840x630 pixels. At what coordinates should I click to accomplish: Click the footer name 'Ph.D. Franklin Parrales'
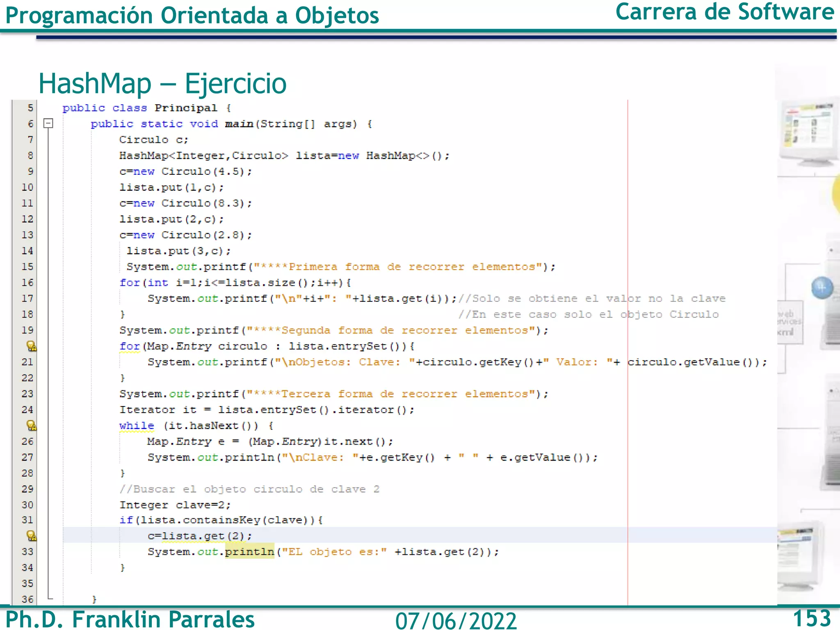point(130,619)
